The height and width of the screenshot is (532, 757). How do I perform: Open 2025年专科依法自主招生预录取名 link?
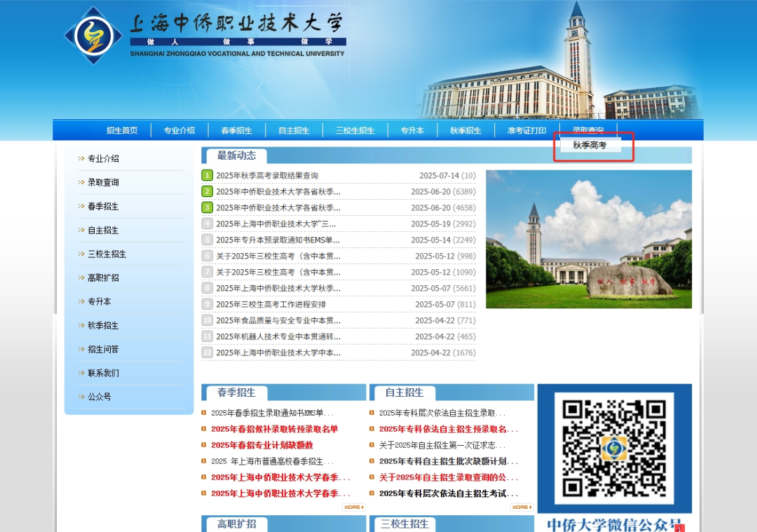[x=449, y=429]
